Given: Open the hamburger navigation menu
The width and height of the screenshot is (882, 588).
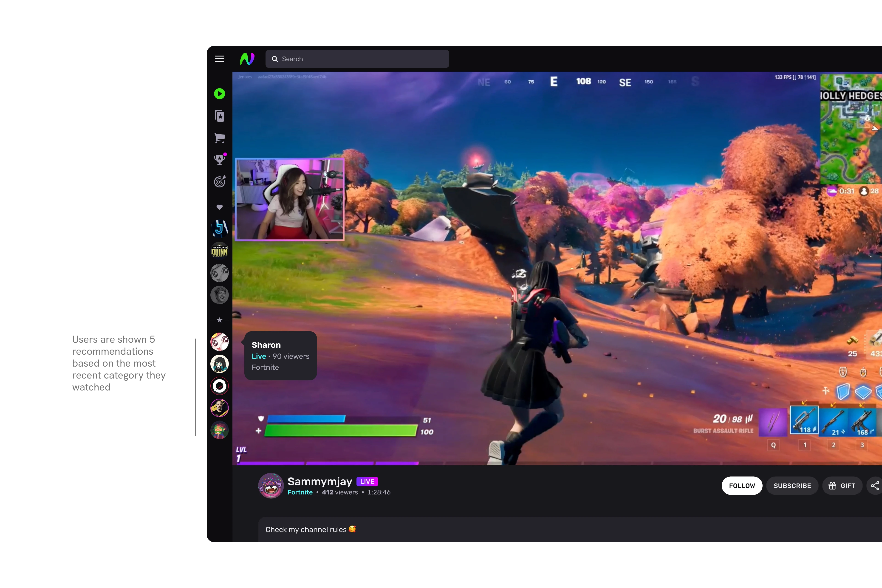Looking at the screenshot, I should click(x=219, y=59).
